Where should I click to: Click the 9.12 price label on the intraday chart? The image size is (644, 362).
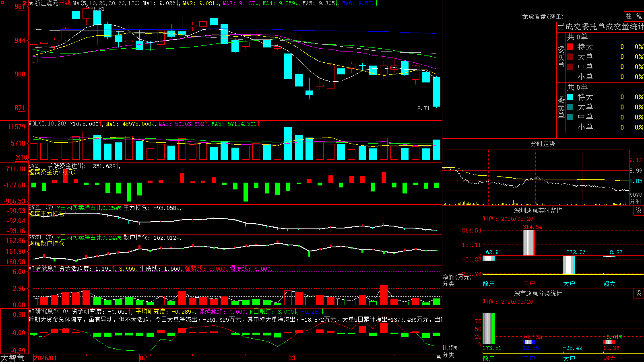636,160
